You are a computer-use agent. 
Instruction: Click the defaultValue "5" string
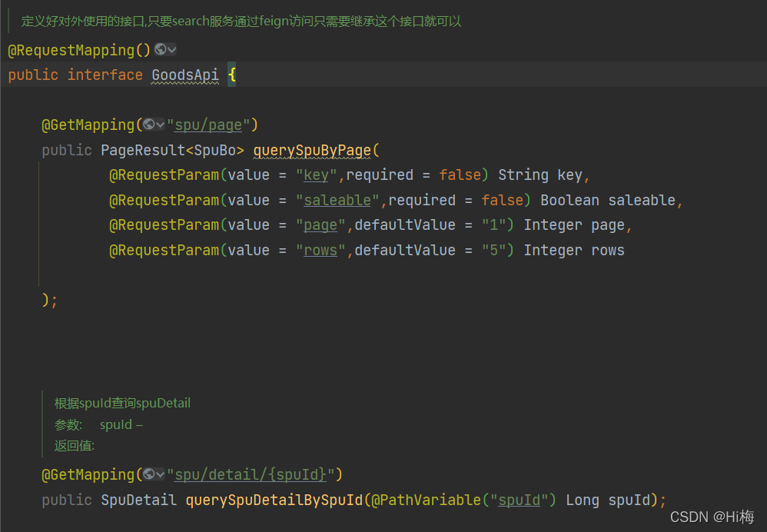(494, 251)
